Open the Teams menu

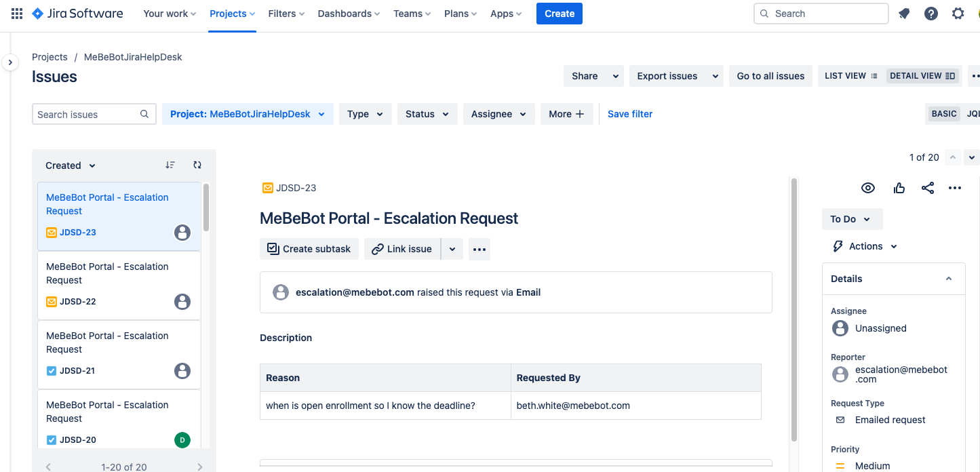click(412, 14)
